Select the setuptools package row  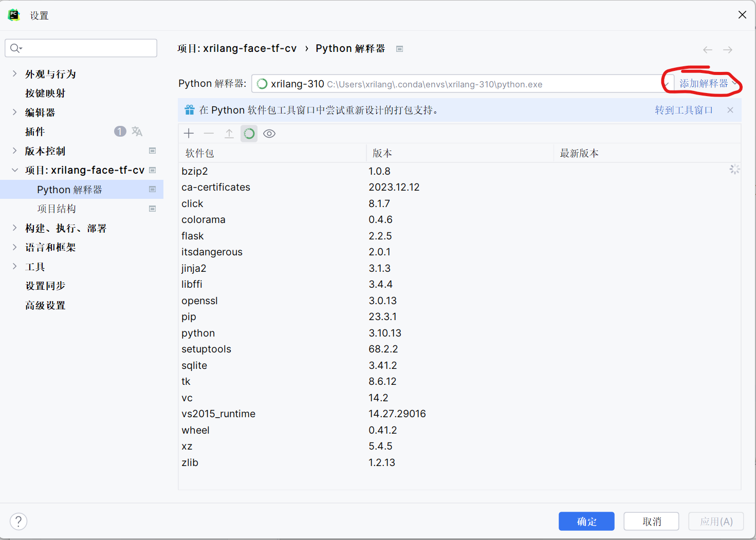(459, 349)
